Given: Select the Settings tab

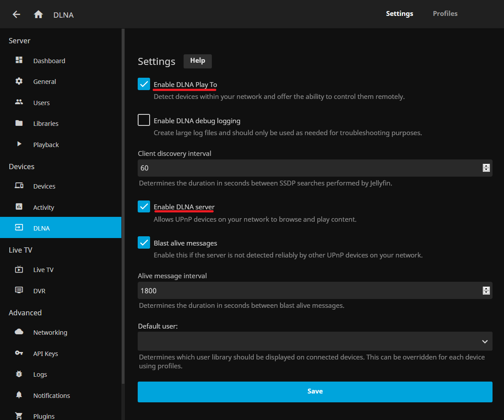Looking at the screenshot, I should pyautogui.click(x=399, y=14).
